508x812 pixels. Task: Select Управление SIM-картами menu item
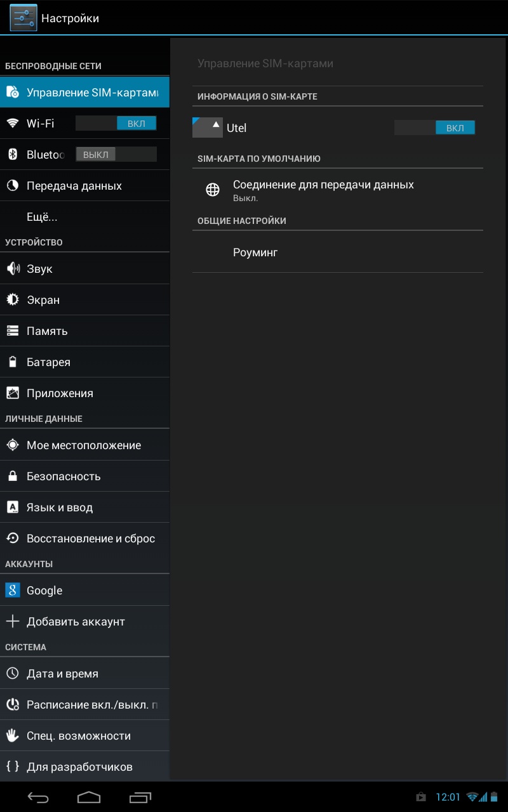click(84, 93)
